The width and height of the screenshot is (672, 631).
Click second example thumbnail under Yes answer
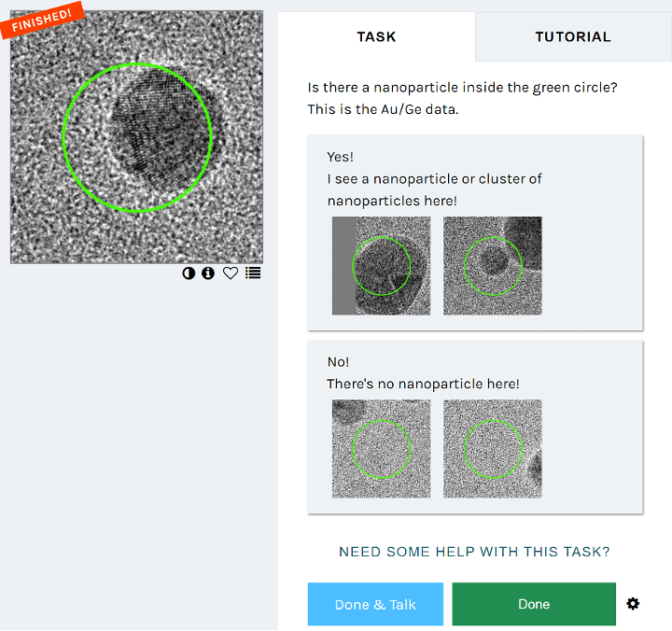click(x=493, y=266)
